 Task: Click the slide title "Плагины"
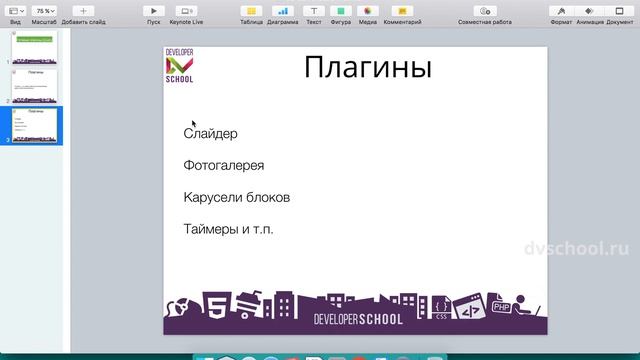(x=368, y=67)
